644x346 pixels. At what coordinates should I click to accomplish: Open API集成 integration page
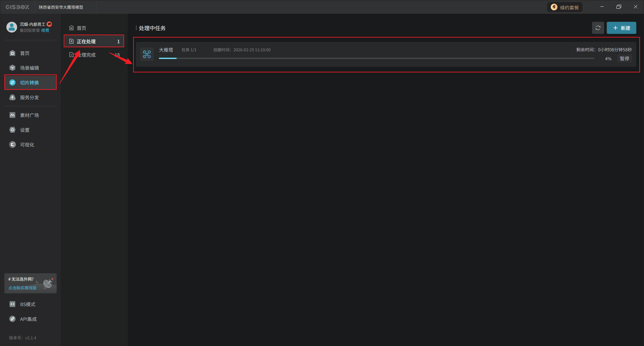(x=28, y=319)
